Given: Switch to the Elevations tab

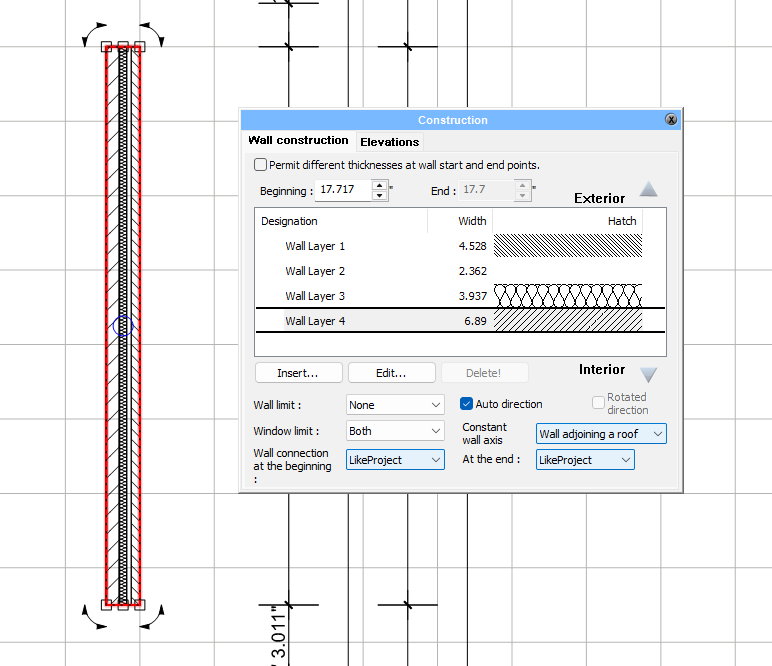Looking at the screenshot, I should coord(389,142).
